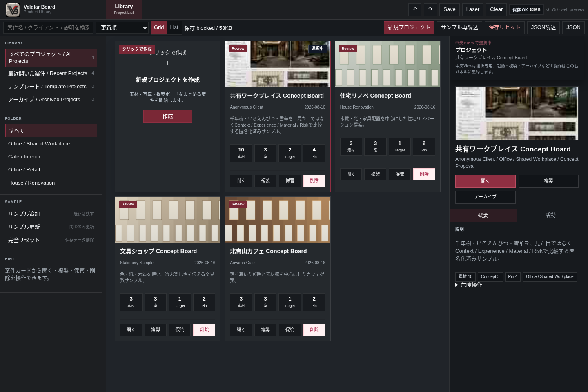
Task: Click the JSON export button
Action: [573, 27]
